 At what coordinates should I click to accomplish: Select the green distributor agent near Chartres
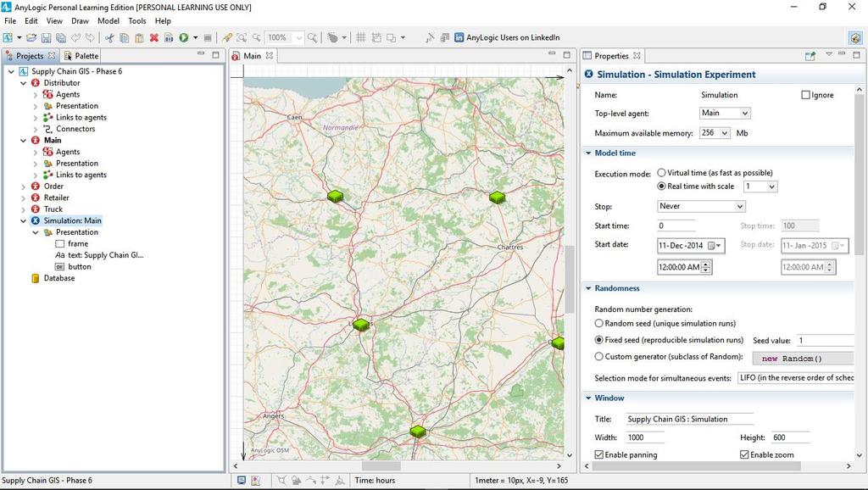tap(497, 198)
